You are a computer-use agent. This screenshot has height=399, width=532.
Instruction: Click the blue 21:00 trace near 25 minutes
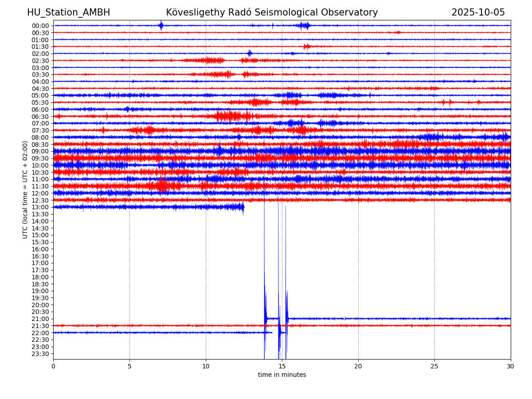point(434,318)
